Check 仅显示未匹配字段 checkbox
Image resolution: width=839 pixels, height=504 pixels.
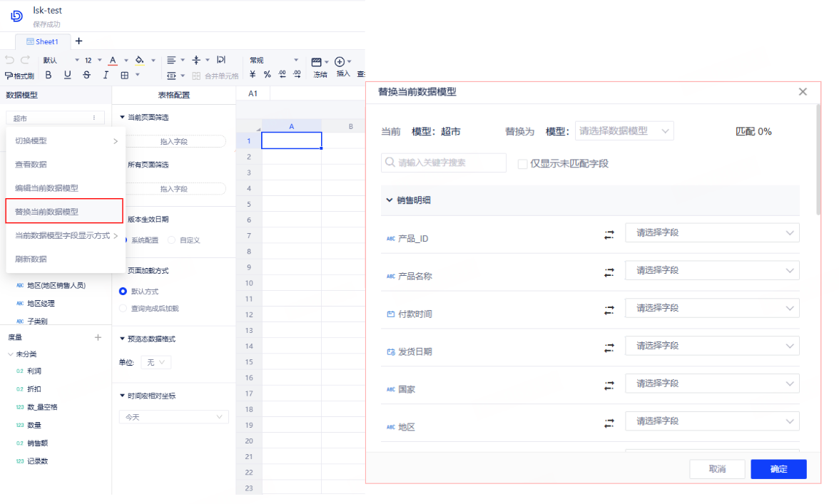pyautogui.click(x=523, y=164)
